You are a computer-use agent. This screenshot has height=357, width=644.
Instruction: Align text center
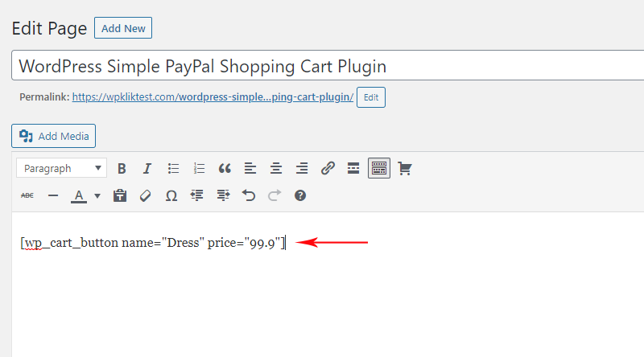276,168
